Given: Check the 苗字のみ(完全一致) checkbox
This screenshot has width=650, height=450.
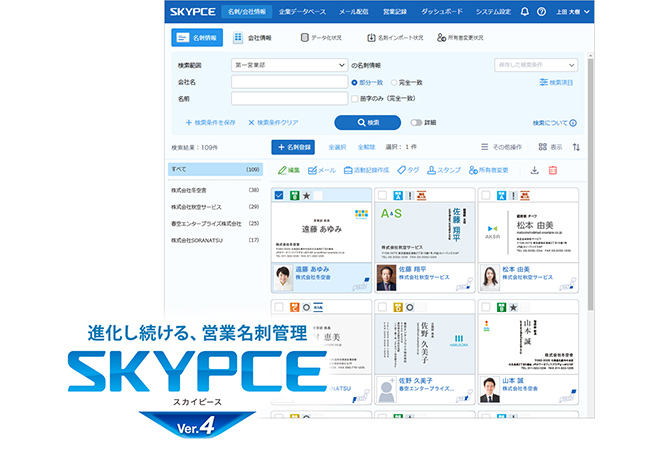Looking at the screenshot, I should coord(355,99).
